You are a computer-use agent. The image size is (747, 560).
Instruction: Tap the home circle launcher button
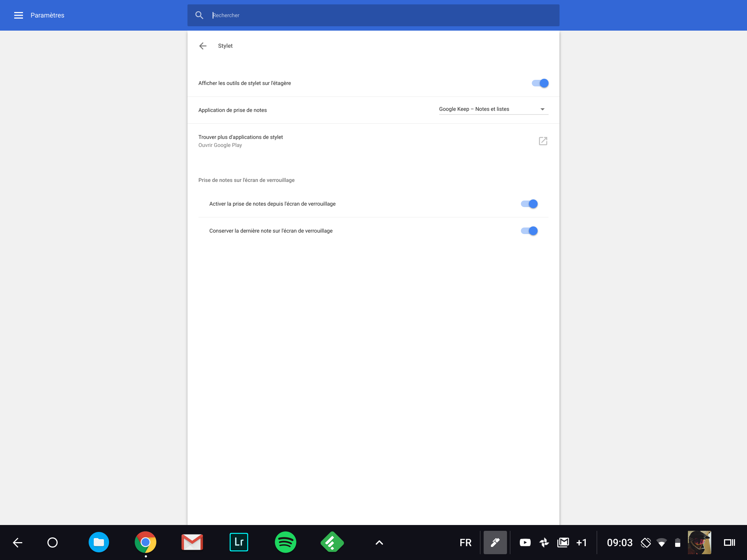pyautogui.click(x=53, y=542)
